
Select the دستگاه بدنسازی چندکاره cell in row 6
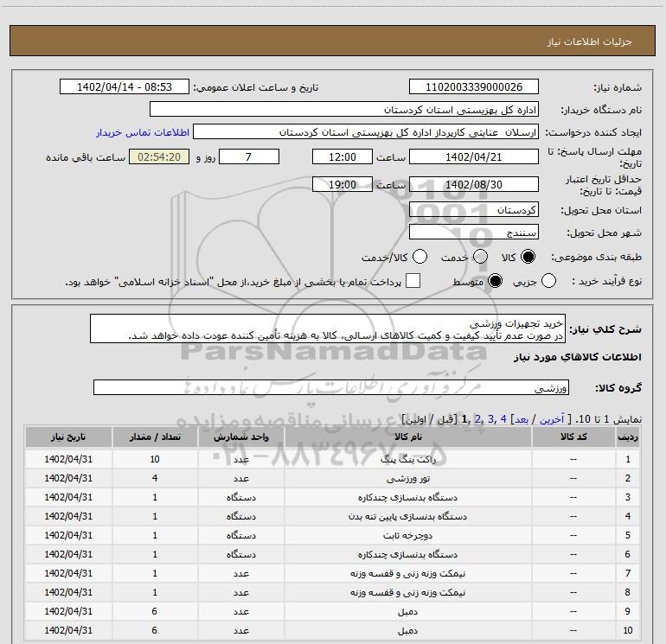[407, 554]
